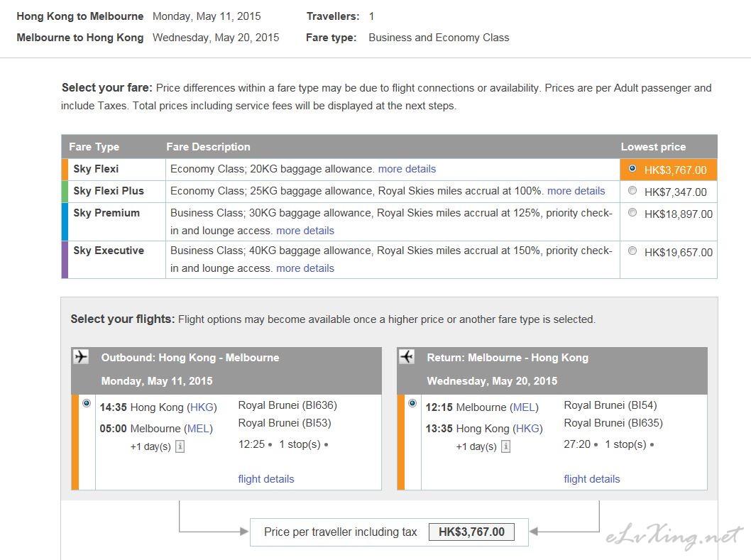Click the outbound HKG airport code link
This screenshot has height=560, width=751.
202,407
